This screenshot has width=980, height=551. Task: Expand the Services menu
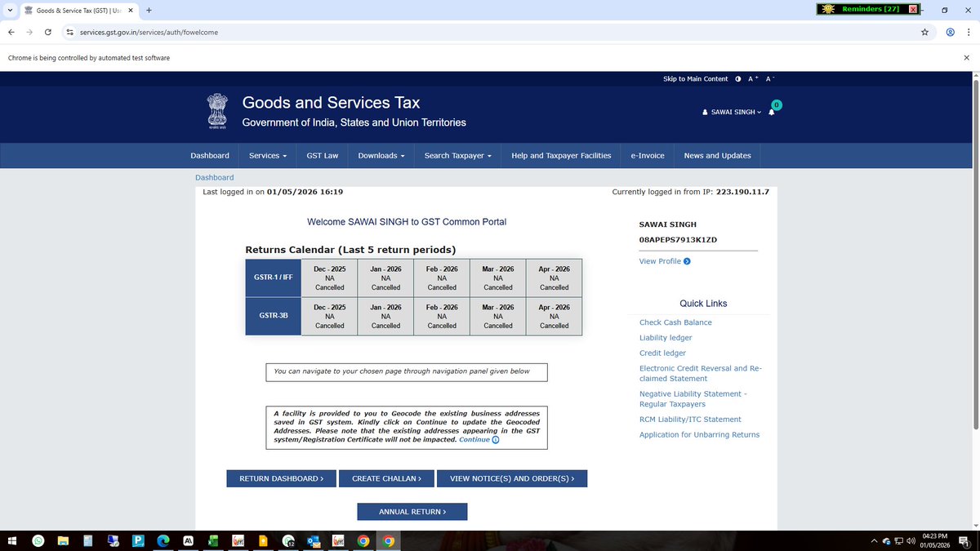[x=268, y=155]
